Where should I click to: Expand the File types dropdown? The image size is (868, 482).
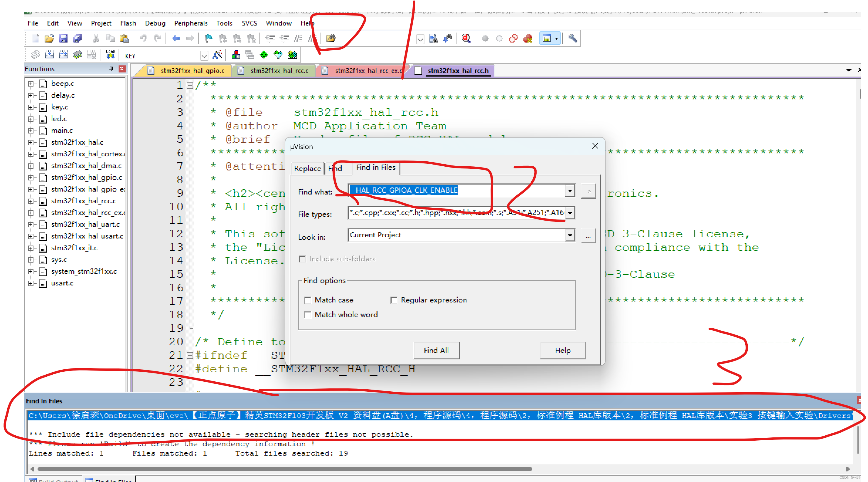[570, 213]
